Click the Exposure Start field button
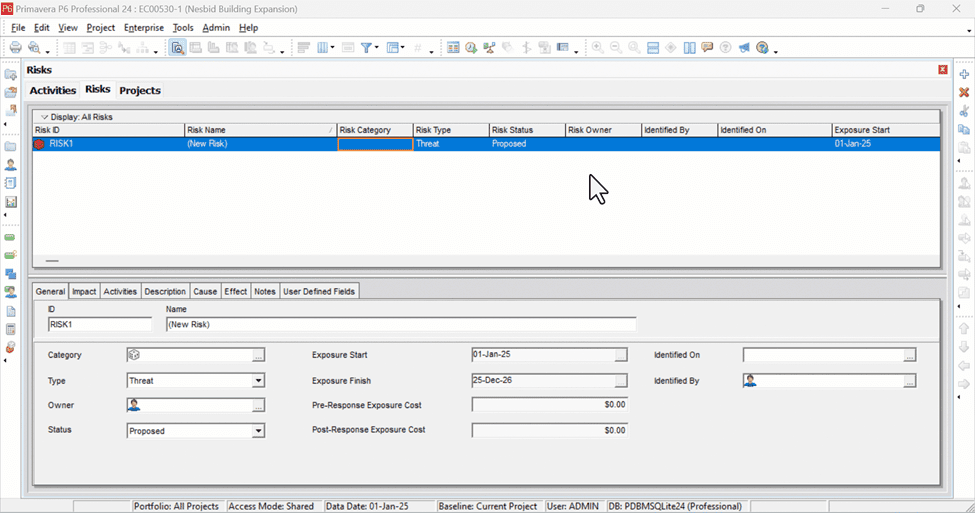The image size is (975, 513). click(621, 355)
